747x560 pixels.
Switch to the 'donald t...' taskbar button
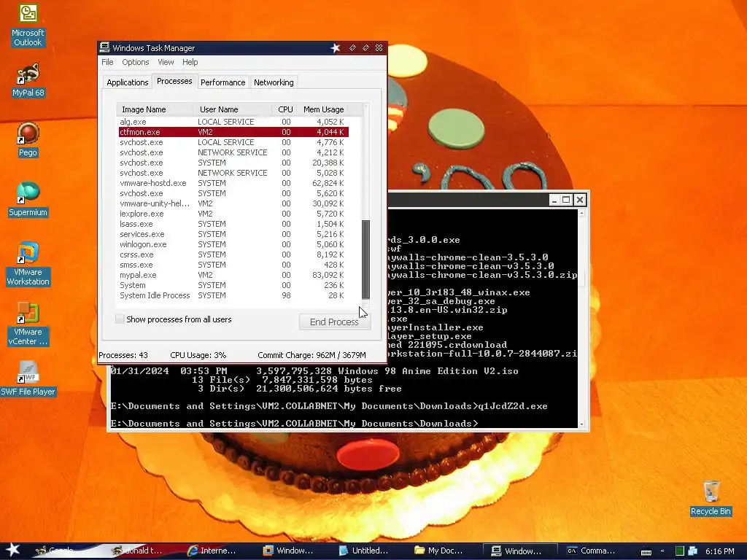click(136, 551)
